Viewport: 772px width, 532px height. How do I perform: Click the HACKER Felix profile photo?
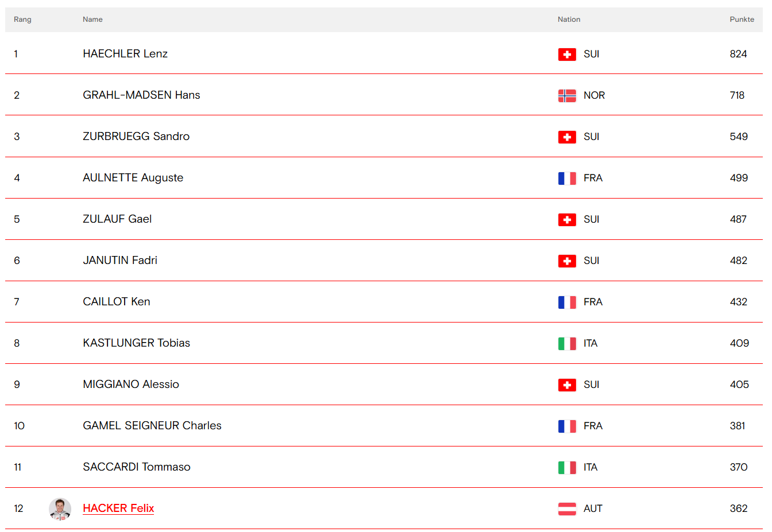(60, 509)
